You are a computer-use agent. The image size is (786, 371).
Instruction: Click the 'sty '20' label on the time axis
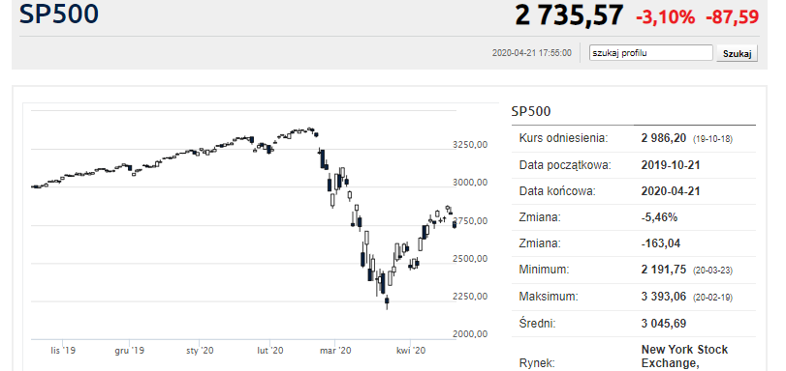click(x=200, y=350)
